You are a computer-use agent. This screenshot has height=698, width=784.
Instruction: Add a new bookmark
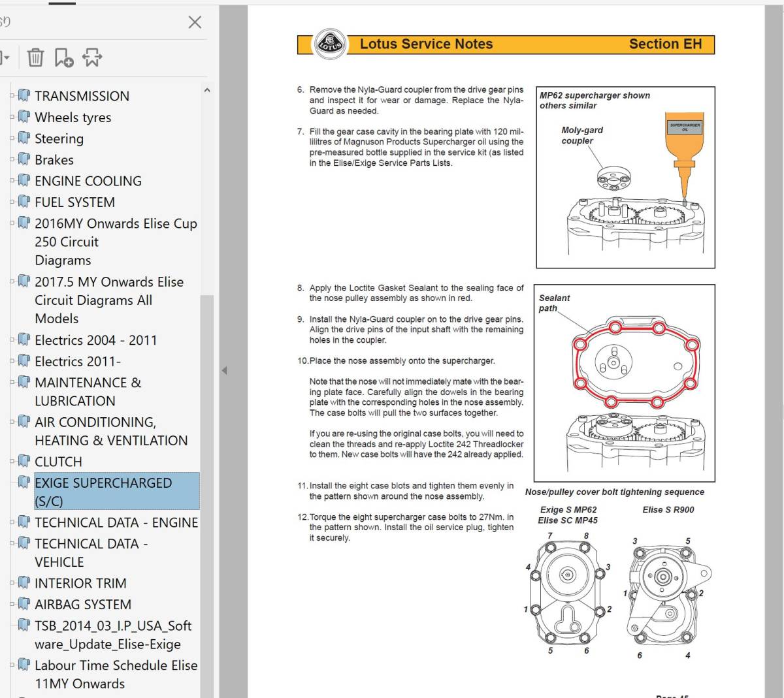(64, 57)
